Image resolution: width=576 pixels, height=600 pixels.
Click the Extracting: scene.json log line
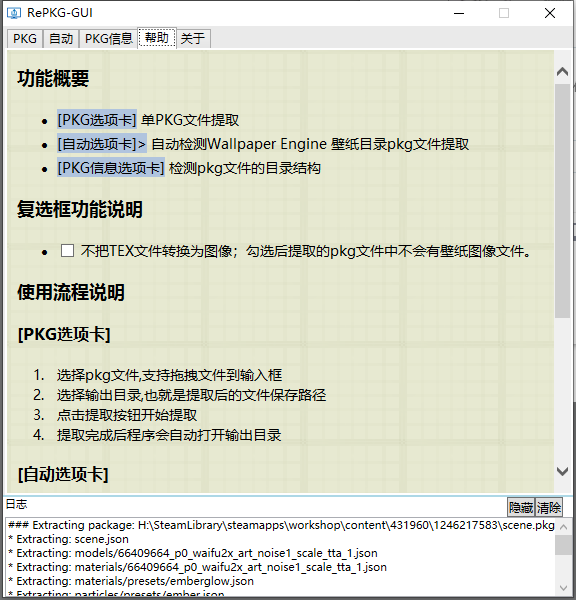coord(69,539)
